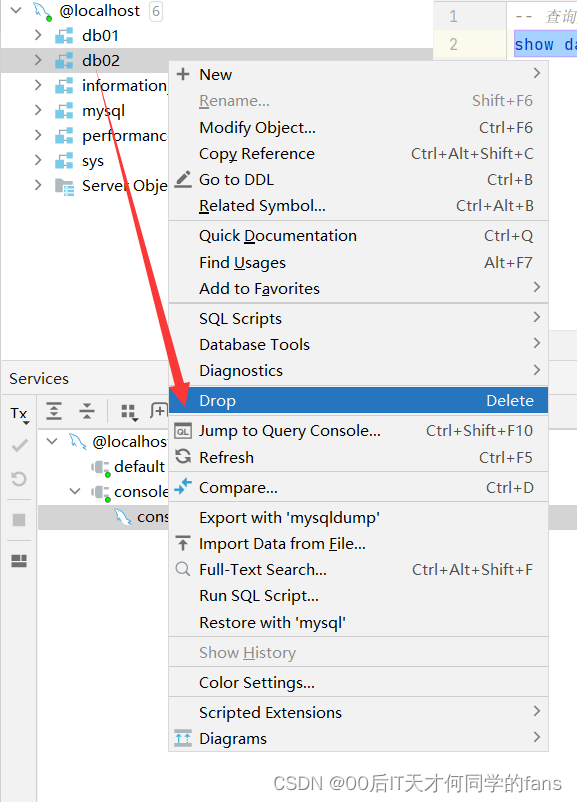
Task: Choose Related Symbol... menu entry
Action: 358,206
